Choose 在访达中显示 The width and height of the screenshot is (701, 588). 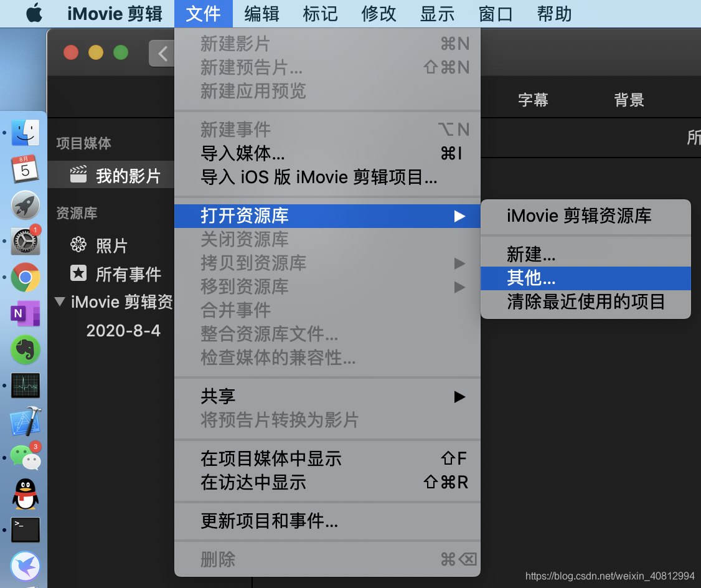(327, 482)
